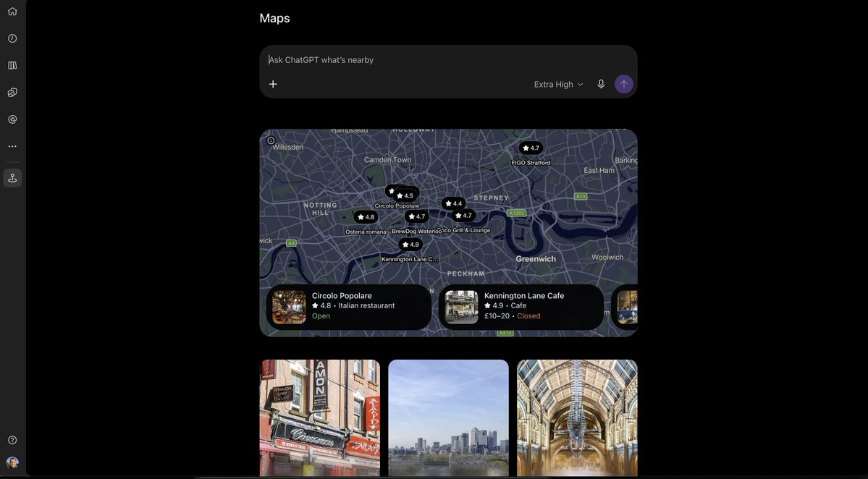Send message with purple arrow button
Viewport: 868px width, 479px height.
[x=624, y=84]
